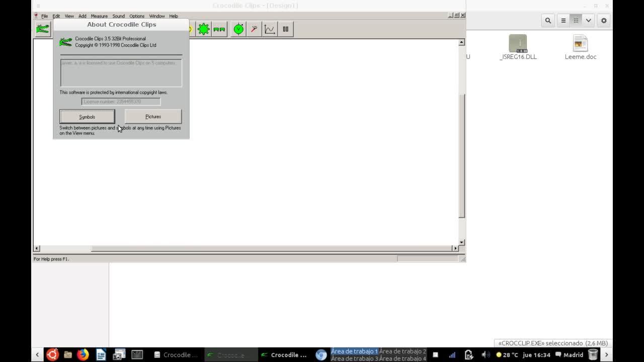The width and height of the screenshot is (644, 362).
Task: Click the Ubuntu logo launcher icon
Action: coord(52,354)
